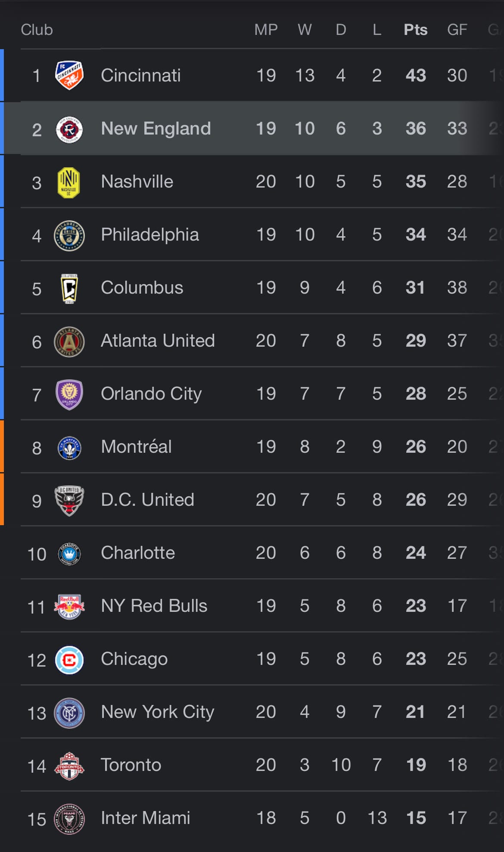
Task: Tap the New England Revolution logo
Action: point(69,129)
